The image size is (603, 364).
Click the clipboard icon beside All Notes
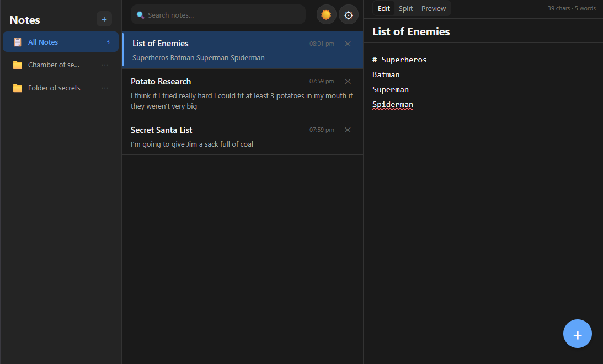point(17,41)
